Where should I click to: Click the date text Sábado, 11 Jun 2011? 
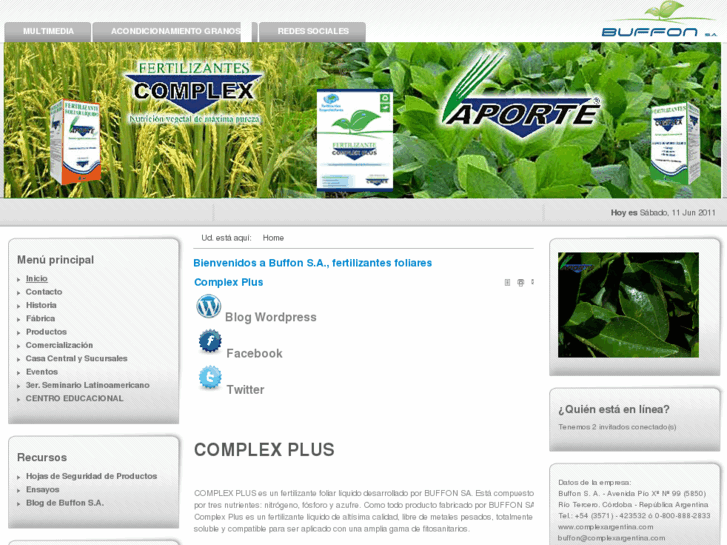coord(677,213)
